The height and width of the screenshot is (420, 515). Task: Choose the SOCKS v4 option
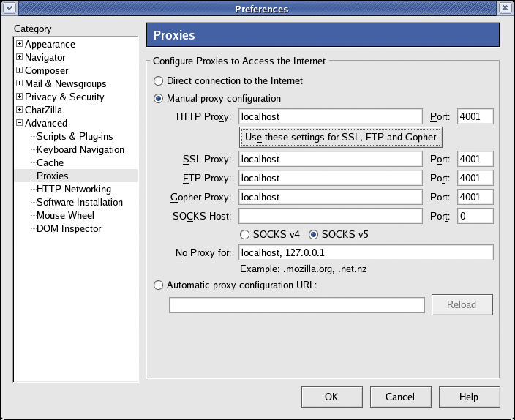(x=244, y=235)
